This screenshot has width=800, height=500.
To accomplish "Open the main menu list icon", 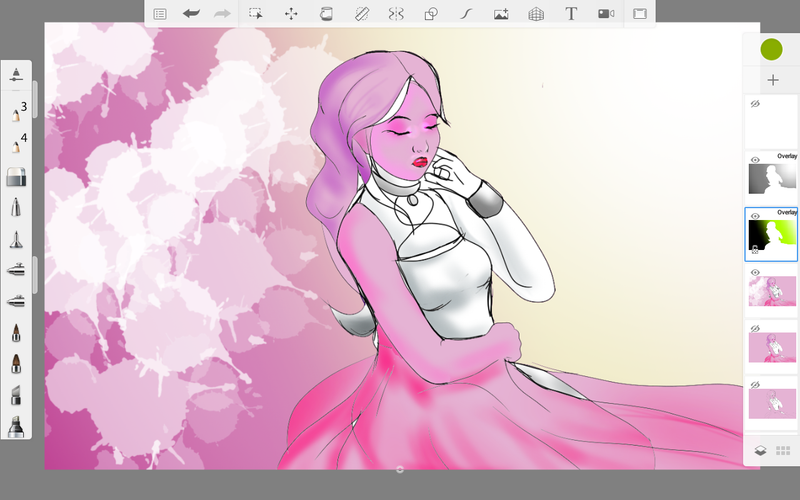I will click(x=160, y=14).
